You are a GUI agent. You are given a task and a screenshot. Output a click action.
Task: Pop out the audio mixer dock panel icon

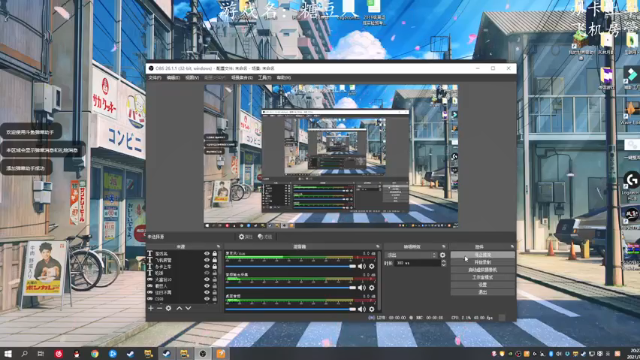point(378,247)
